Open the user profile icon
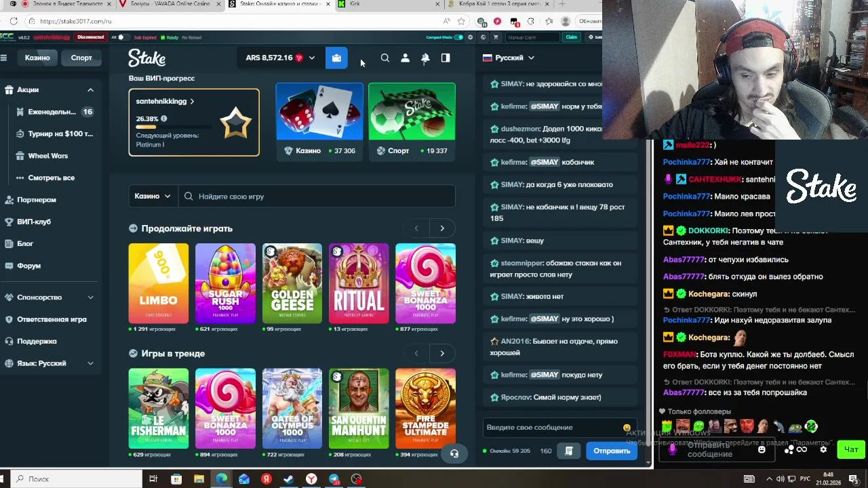The height and width of the screenshot is (488, 868). (406, 58)
